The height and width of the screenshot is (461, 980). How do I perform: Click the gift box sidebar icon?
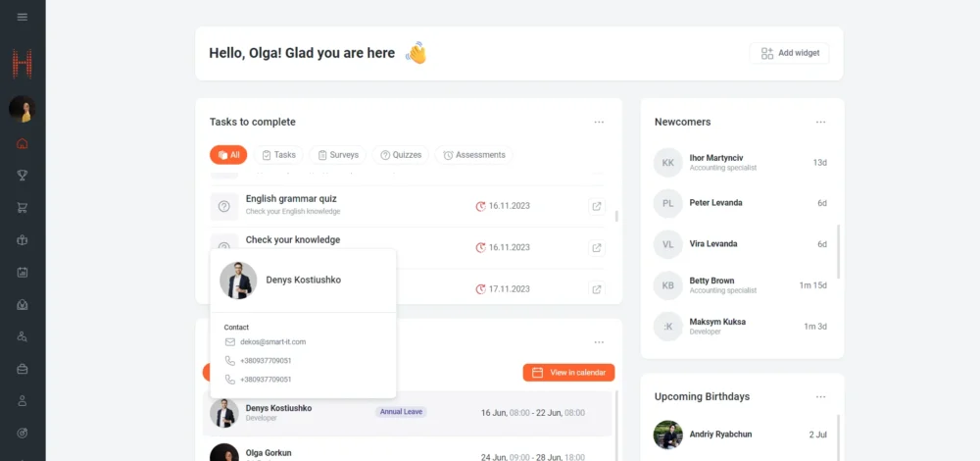click(23, 240)
